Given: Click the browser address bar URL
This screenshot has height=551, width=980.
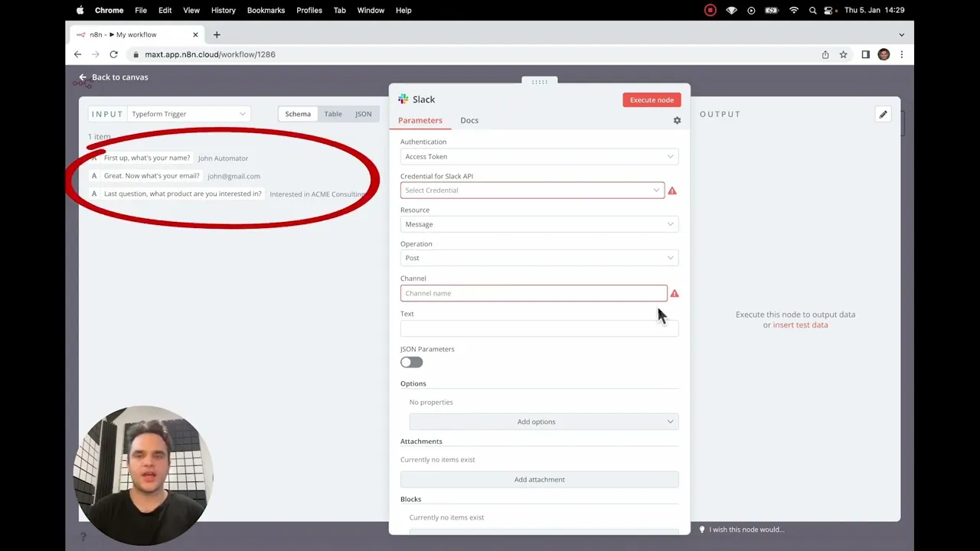Looking at the screenshot, I should click(210, 54).
